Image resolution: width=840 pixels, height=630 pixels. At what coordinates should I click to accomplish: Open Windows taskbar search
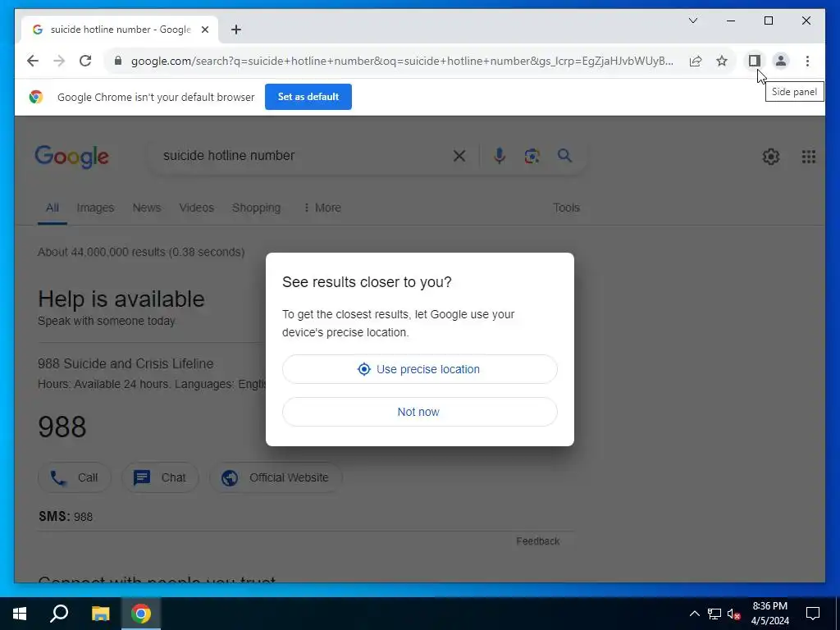59,614
